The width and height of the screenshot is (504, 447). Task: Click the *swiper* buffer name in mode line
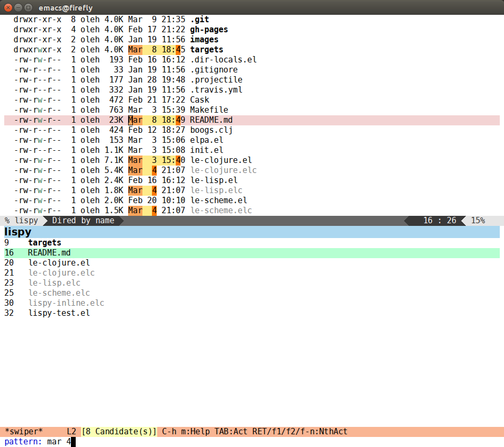pyautogui.click(x=24, y=432)
